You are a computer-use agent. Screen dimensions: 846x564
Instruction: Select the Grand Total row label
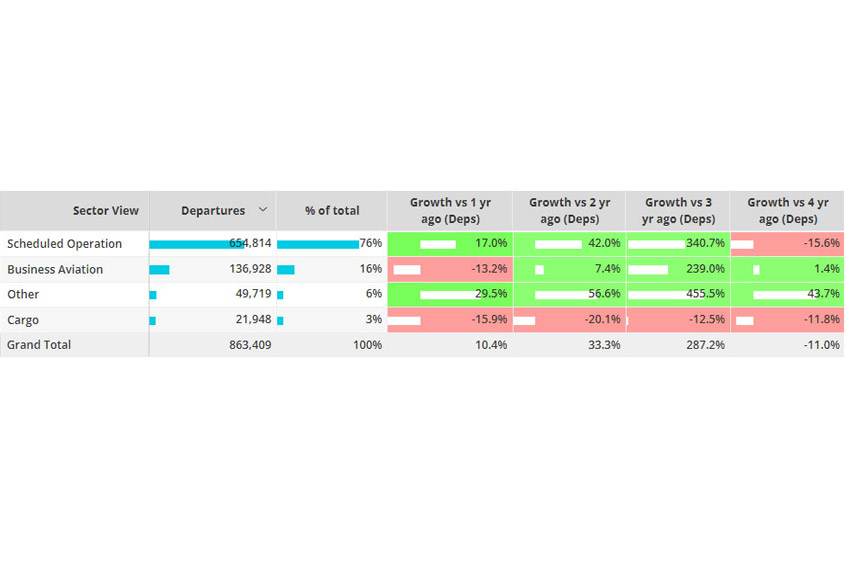pyautogui.click(x=39, y=345)
